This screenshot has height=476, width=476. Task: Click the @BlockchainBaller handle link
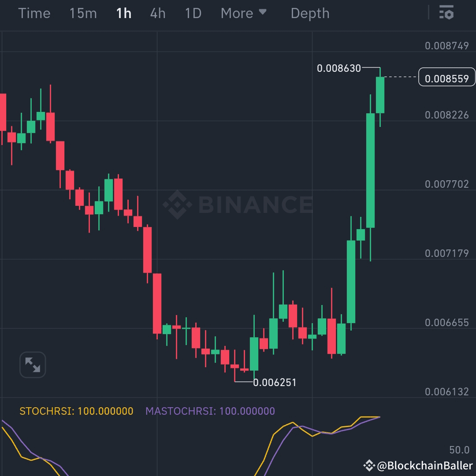[x=425, y=465]
